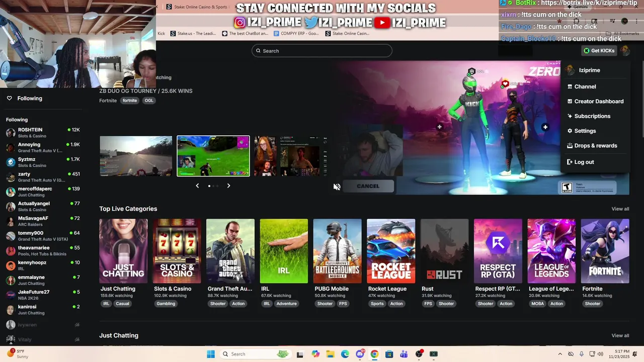Image resolution: width=644 pixels, height=362 pixels.
Task: Open emmalayne's avatar in the sidebar
Action: click(x=11, y=280)
